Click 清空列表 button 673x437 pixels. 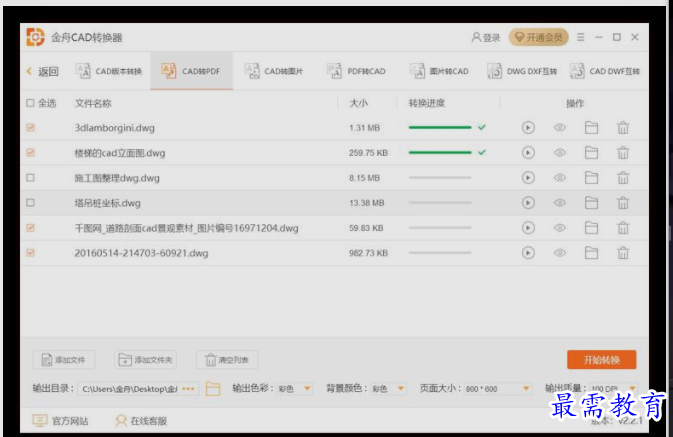click(227, 360)
